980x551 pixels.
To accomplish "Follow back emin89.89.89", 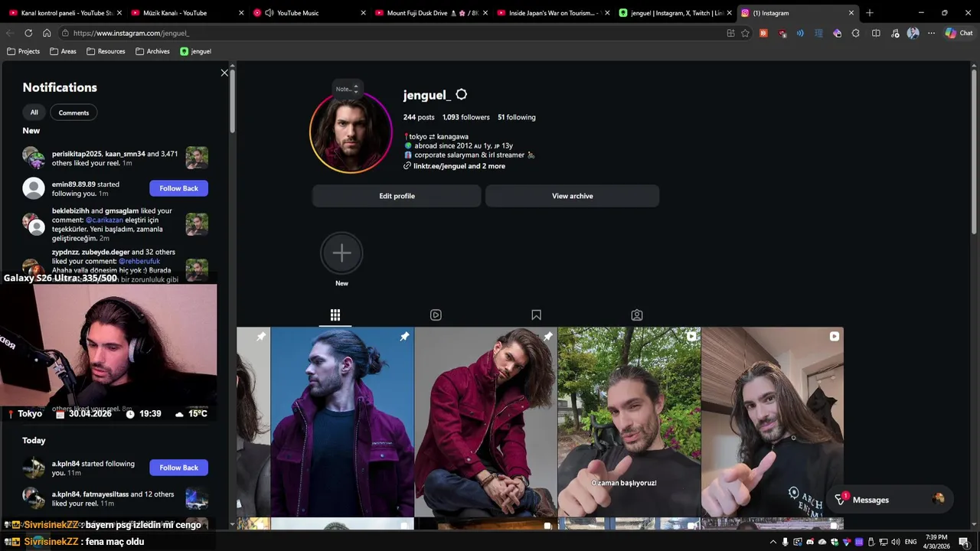I will (x=178, y=188).
